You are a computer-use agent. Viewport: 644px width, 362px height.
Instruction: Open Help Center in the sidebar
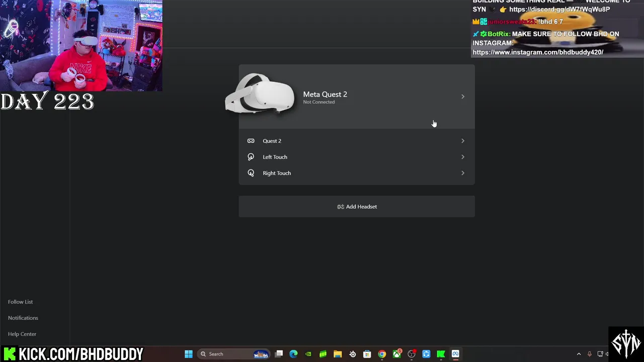tap(22, 334)
